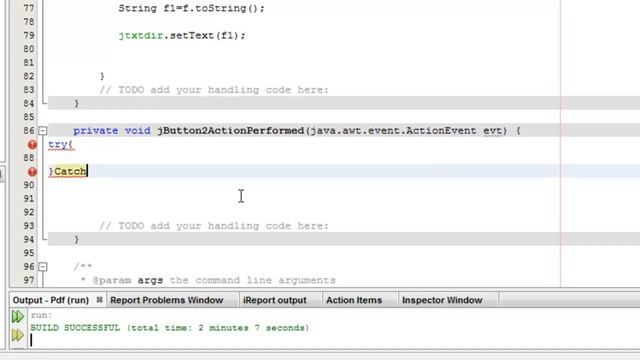This screenshot has width=640, height=360.
Task: Click the run: line in the output
Action: click(41, 315)
